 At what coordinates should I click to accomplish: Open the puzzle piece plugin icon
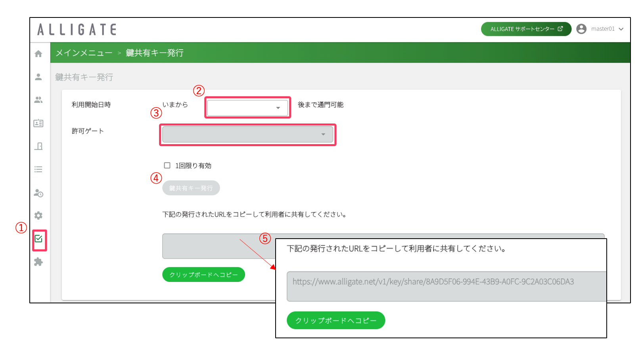point(38,262)
